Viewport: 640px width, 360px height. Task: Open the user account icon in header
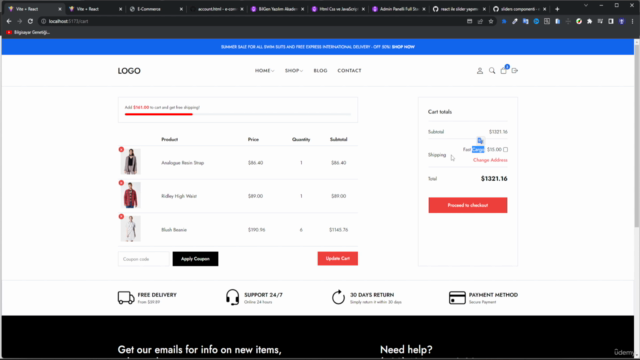click(480, 71)
